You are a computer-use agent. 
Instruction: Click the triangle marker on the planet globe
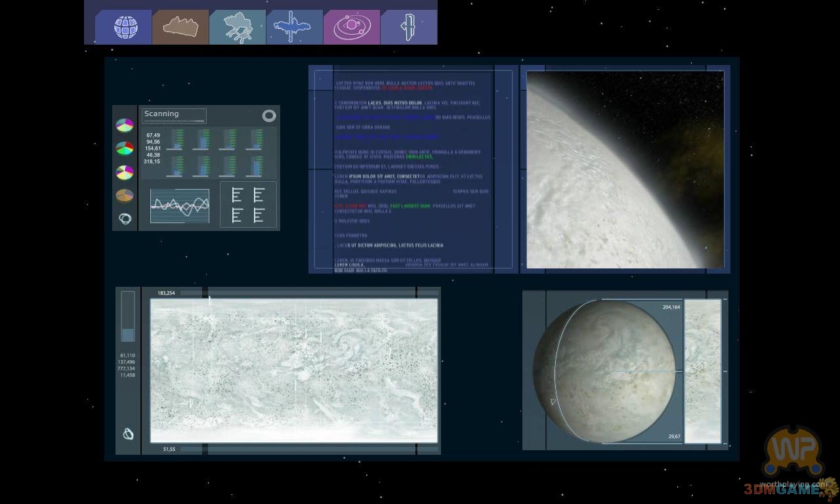click(x=553, y=402)
